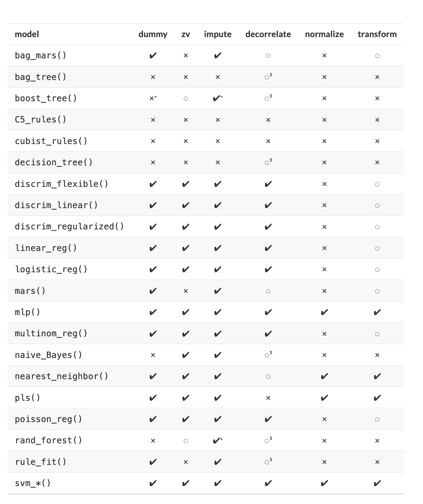Click the svm_*() transform checkmark
This screenshot has height=504, width=423.
[377, 483]
